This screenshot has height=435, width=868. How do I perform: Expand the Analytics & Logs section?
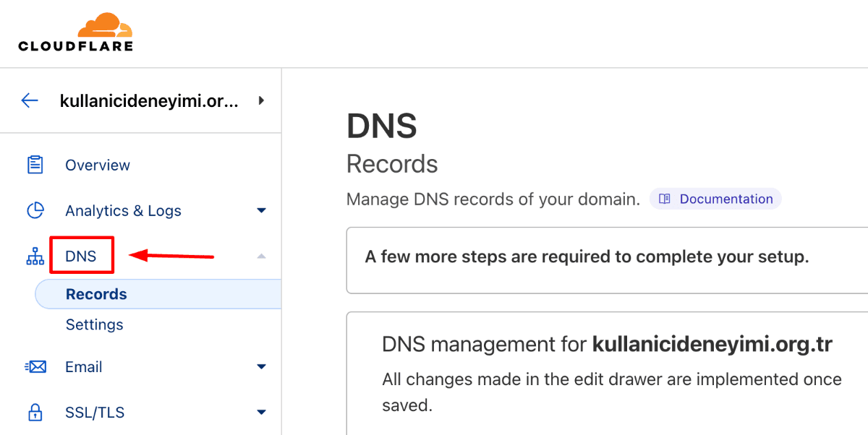pyautogui.click(x=261, y=210)
